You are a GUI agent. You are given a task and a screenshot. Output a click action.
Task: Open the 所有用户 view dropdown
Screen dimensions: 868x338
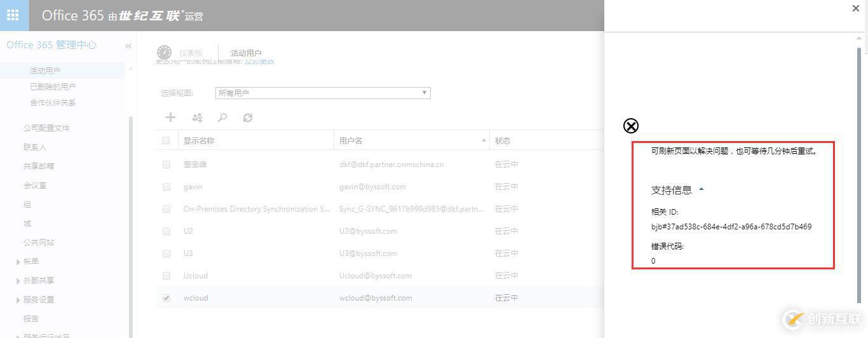[x=323, y=93]
